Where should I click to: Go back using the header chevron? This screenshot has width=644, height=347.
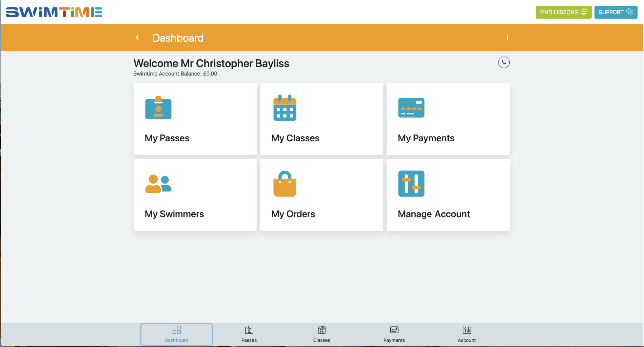(x=137, y=38)
